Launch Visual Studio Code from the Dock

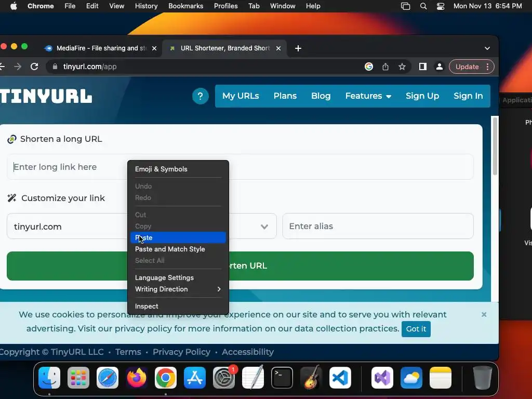pos(340,378)
